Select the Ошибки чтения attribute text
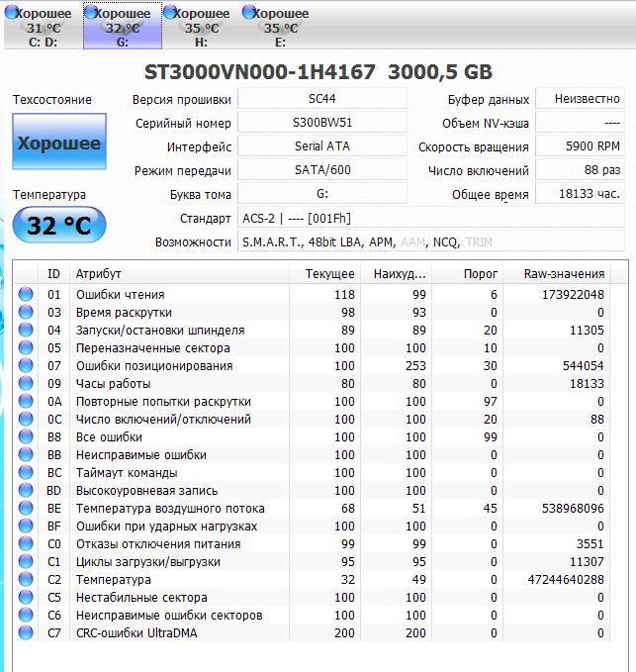This screenshot has width=636, height=672. [121, 294]
